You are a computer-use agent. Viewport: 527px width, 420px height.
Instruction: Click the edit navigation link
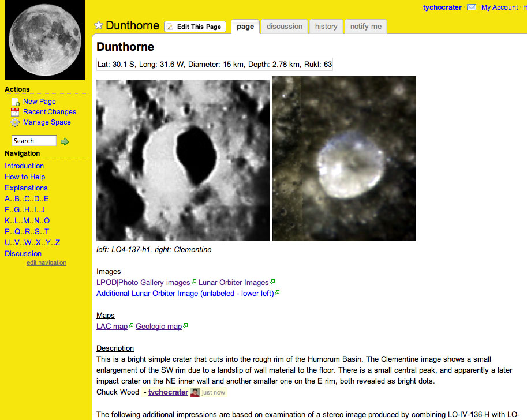(x=46, y=263)
